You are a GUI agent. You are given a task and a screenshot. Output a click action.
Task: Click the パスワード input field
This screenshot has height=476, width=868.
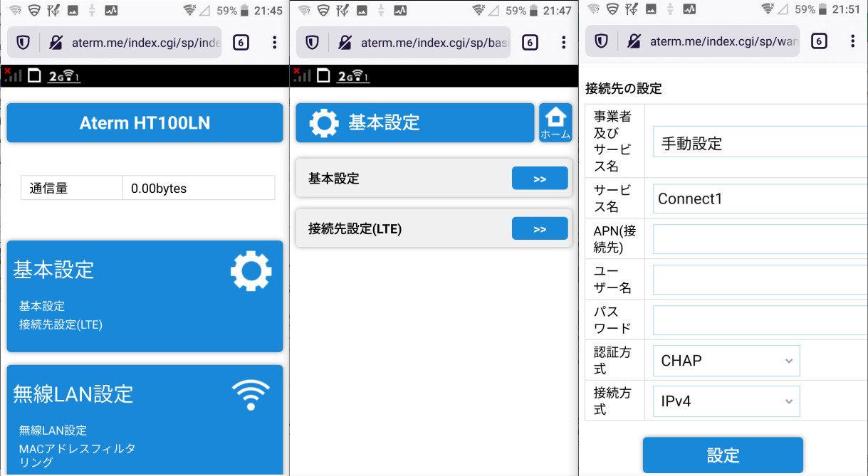click(x=759, y=320)
